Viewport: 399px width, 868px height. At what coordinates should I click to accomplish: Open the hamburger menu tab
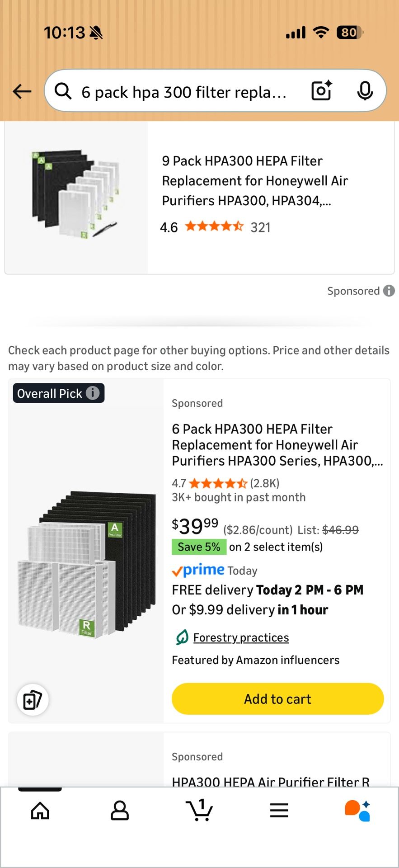point(279,811)
